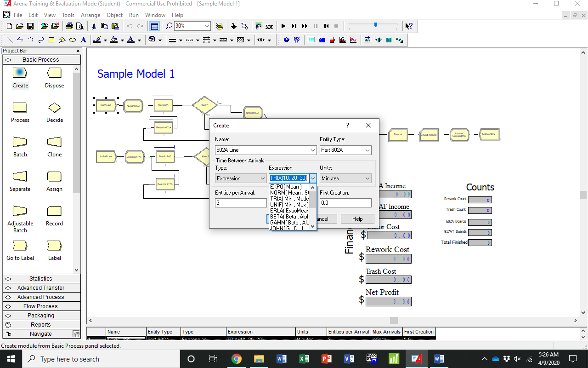This screenshot has width=588, height=368.
Task: Click the canvas horizontal scrollbar thumb
Action: 394,320
